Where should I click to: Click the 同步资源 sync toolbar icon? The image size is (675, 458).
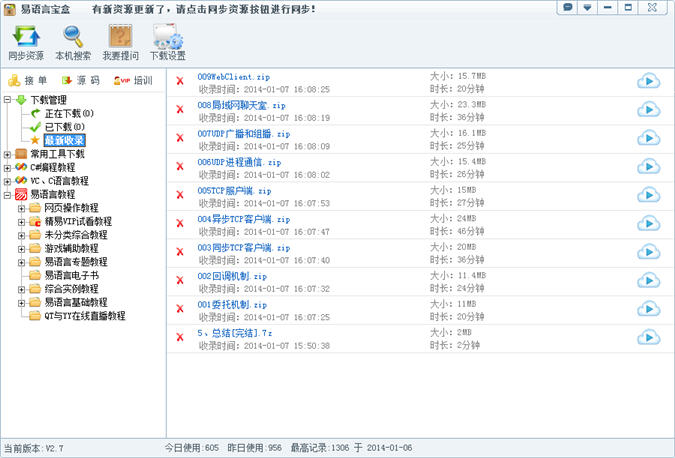click(25, 38)
